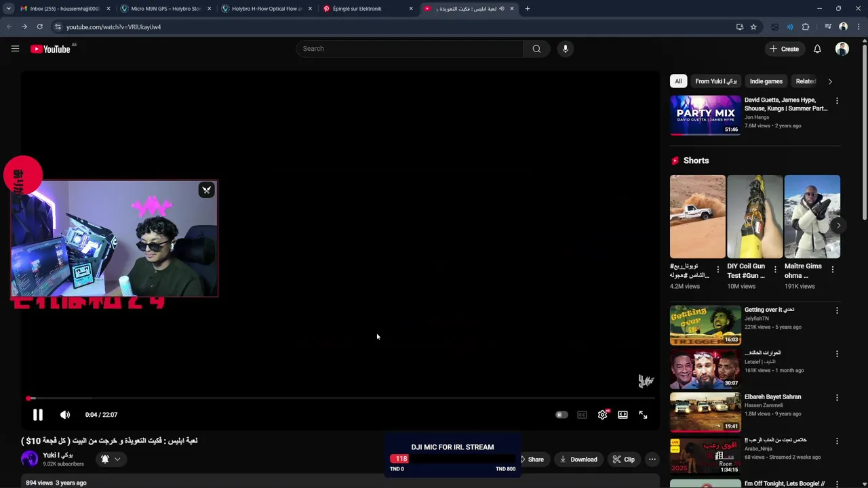Show next Shorts with arrow
The image size is (868, 488).
pos(838,226)
